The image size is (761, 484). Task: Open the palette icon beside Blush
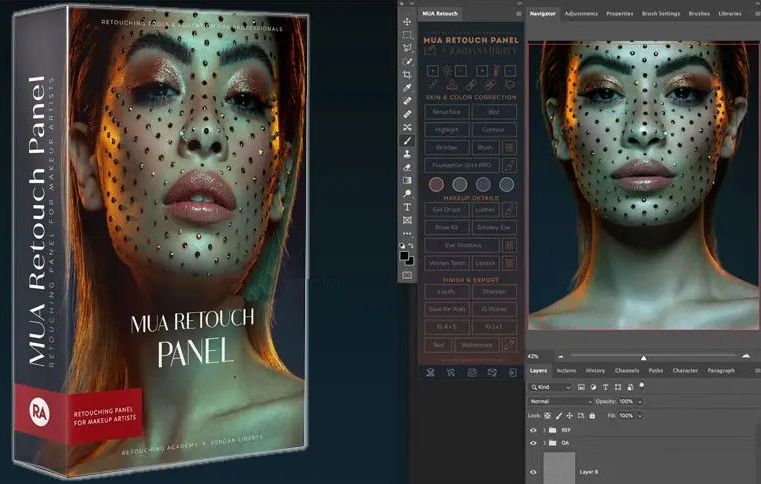click(509, 147)
